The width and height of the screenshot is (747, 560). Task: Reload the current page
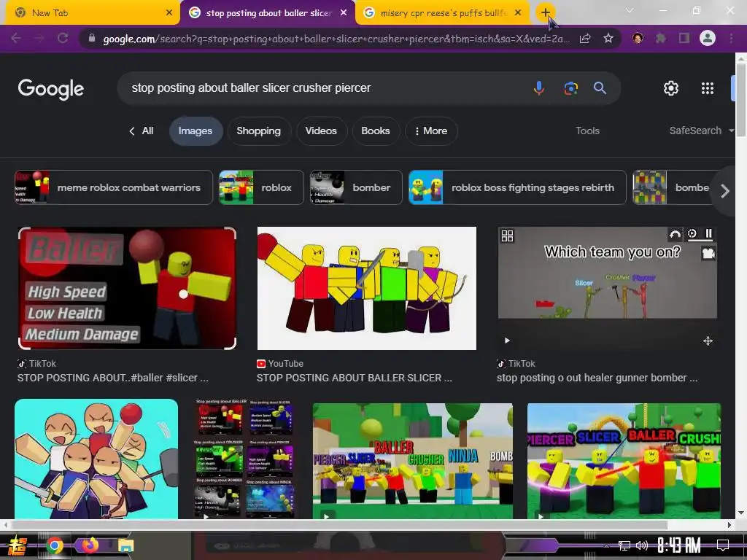(x=63, y=38)
